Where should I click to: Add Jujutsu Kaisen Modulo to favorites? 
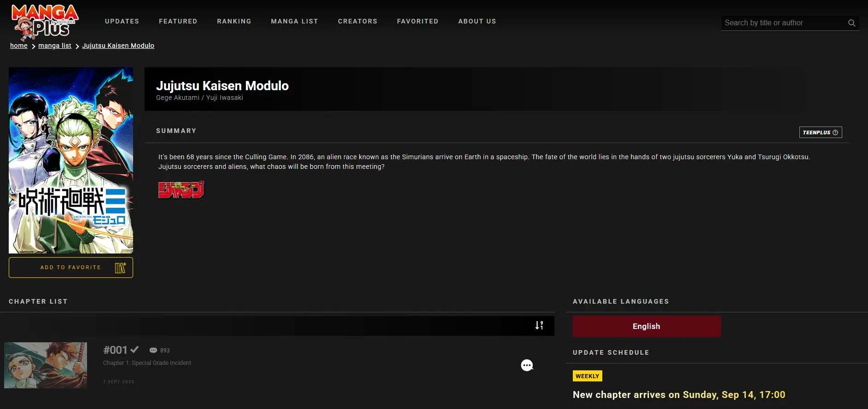click(x=71, y=268)
